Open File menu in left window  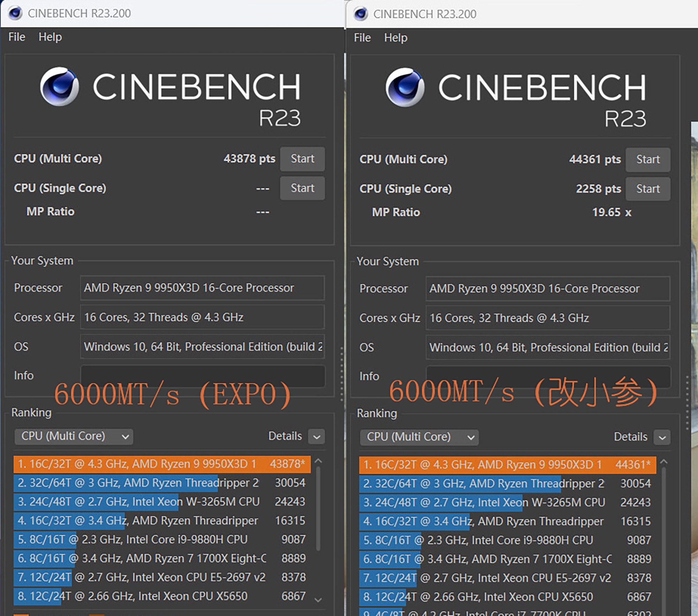(17, 37)
